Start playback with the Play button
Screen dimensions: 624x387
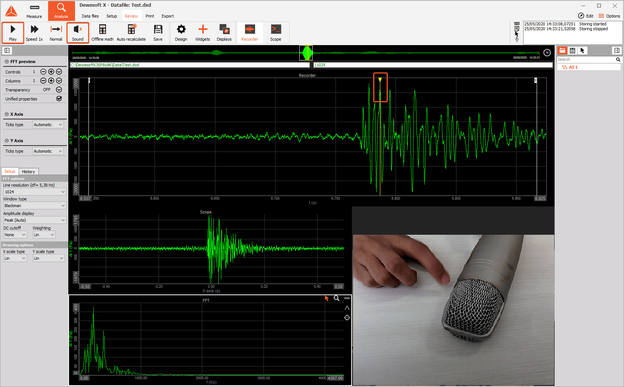coord(13,32)
